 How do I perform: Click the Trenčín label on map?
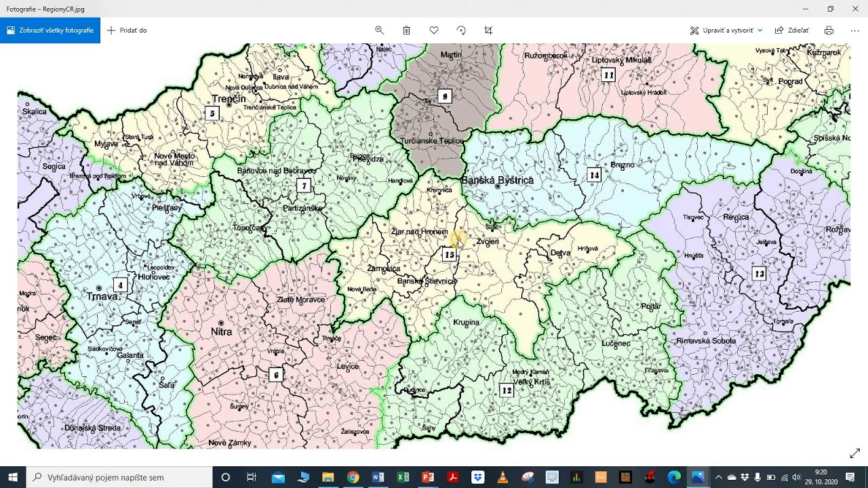pos(229,99)
